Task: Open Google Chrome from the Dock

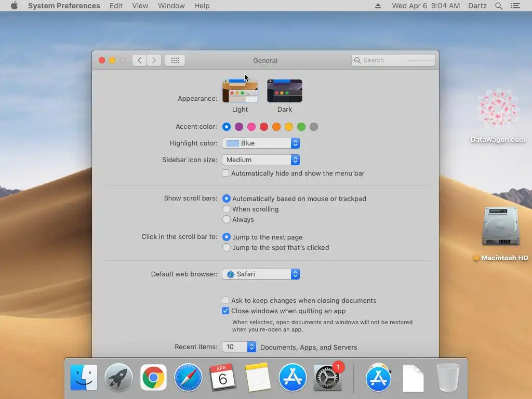Action: tap(153, 377)
